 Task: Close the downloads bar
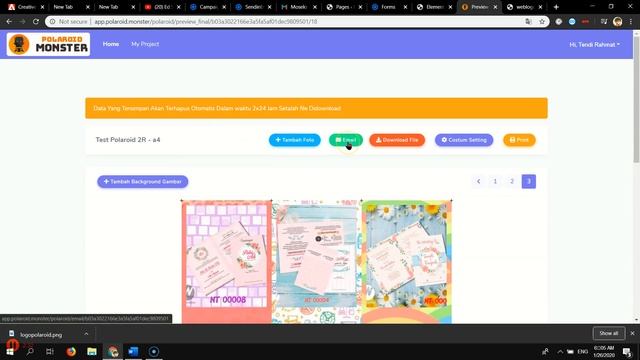[x=632, y=333]
